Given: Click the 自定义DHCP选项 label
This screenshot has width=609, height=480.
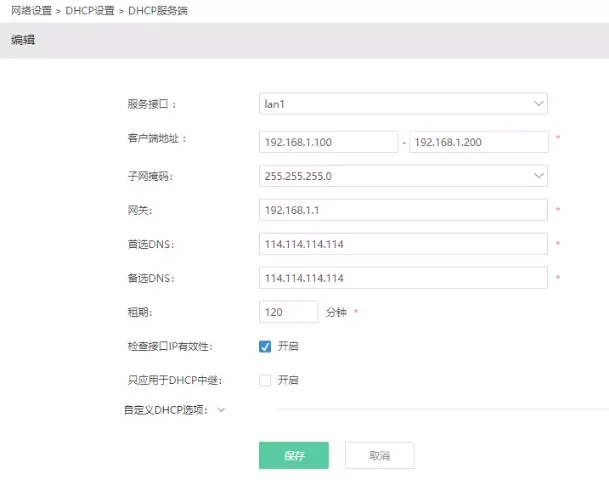Looking at the screenshot, I should (165, 410).
